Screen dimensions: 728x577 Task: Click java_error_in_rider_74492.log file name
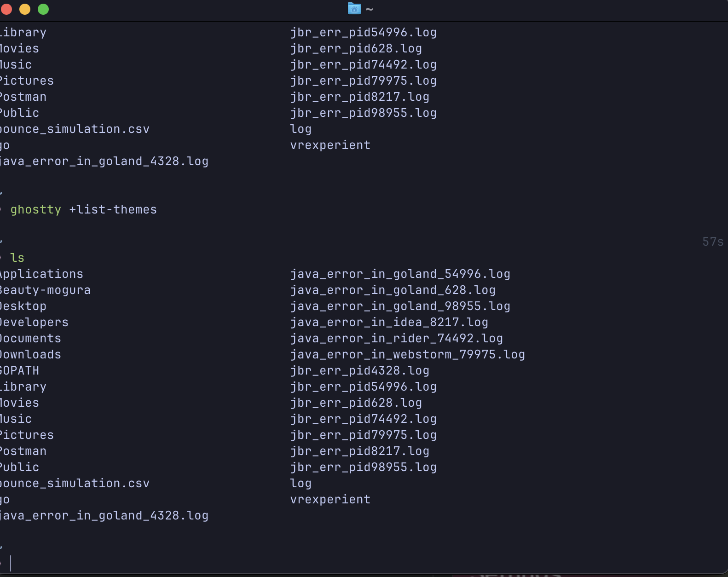click(x=397, y=339)
